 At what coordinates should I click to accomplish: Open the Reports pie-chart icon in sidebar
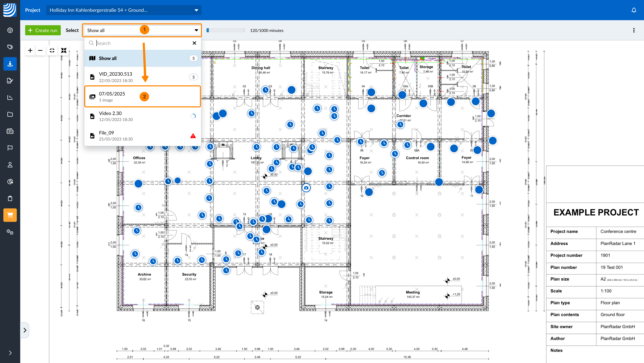click(x=10, y=182)
